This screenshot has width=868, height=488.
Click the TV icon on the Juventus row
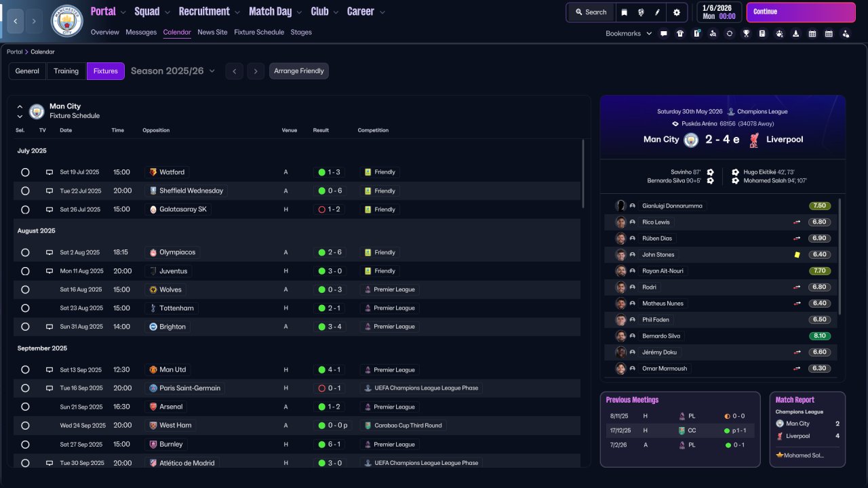click(50, 271)
